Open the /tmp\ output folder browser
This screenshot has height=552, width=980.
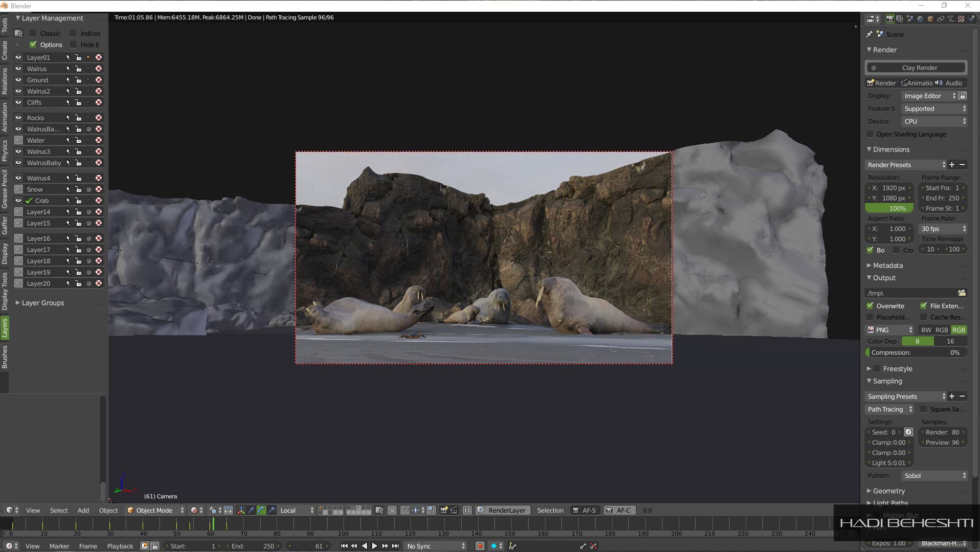[962, 293]
